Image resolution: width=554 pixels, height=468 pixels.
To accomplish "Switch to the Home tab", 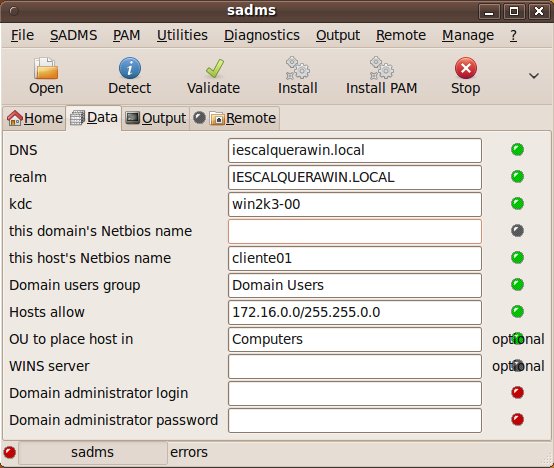I will click(x=35, y=118).
